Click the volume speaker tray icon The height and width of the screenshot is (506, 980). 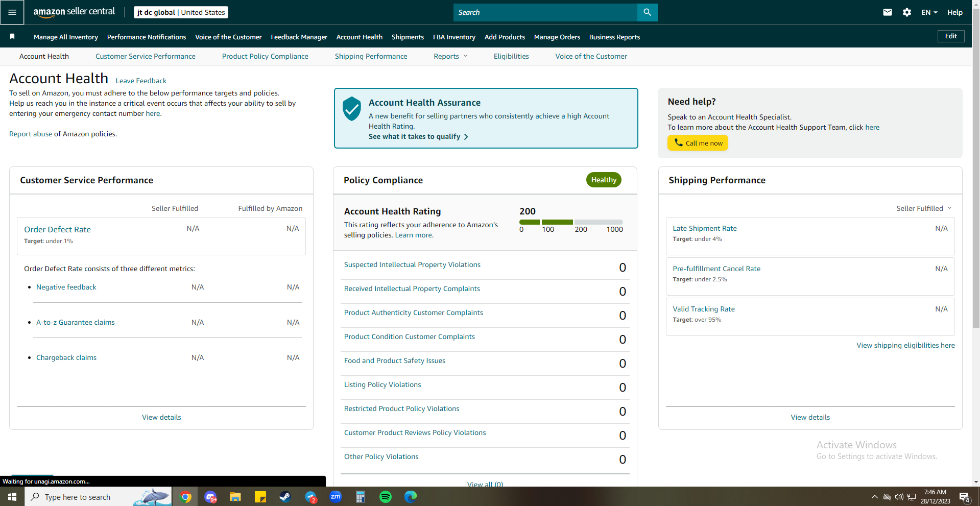(x=899, y=497)
